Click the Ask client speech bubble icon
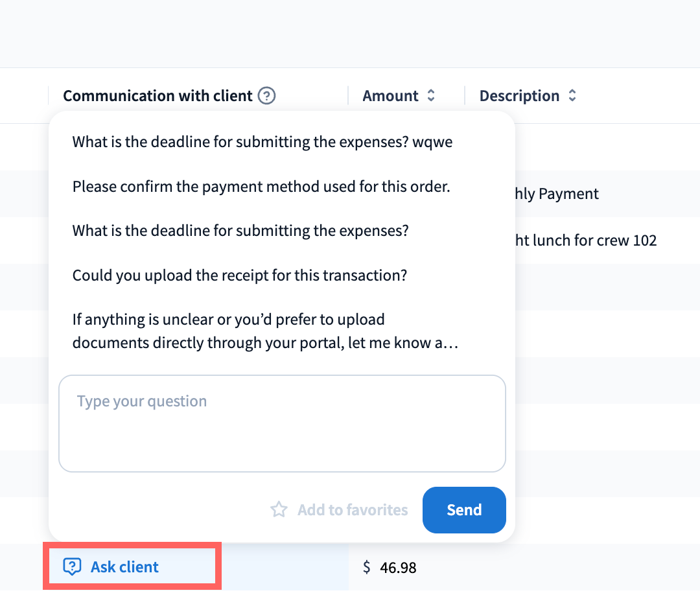 click(72, 567)
